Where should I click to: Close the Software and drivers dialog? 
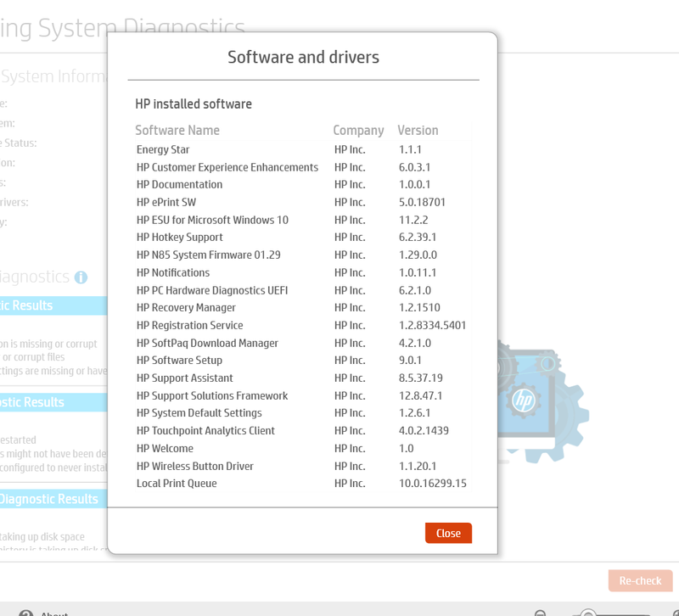coord(448,533)
